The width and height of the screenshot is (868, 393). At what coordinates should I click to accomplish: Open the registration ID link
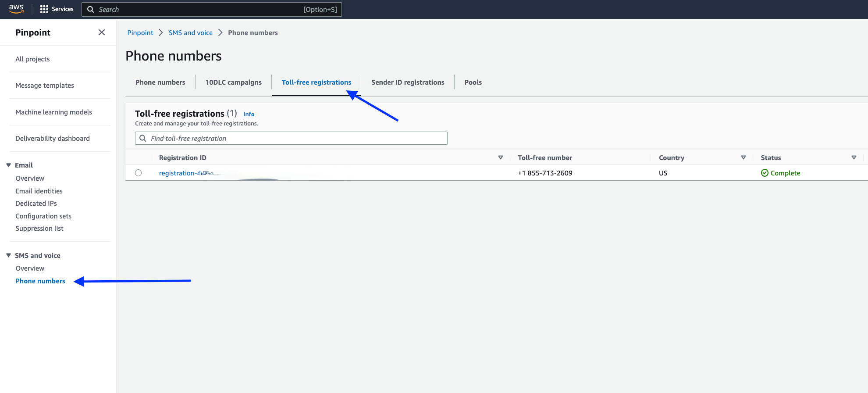186,173
